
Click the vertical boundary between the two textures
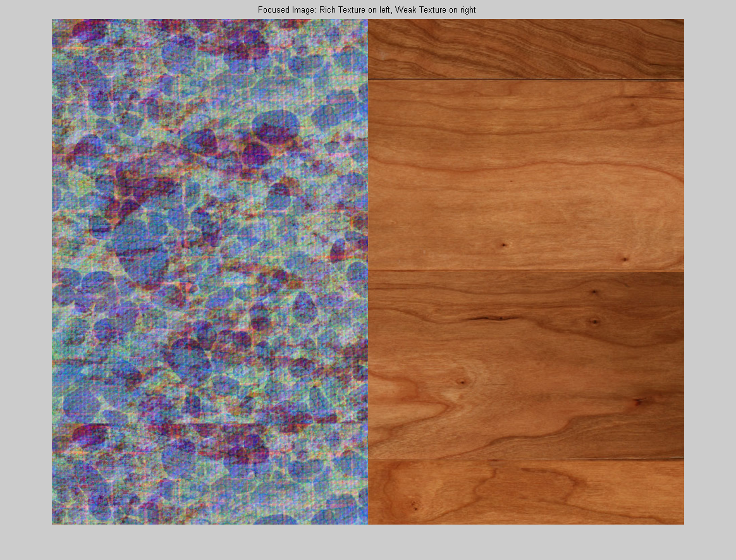click(x=368, y=272)
